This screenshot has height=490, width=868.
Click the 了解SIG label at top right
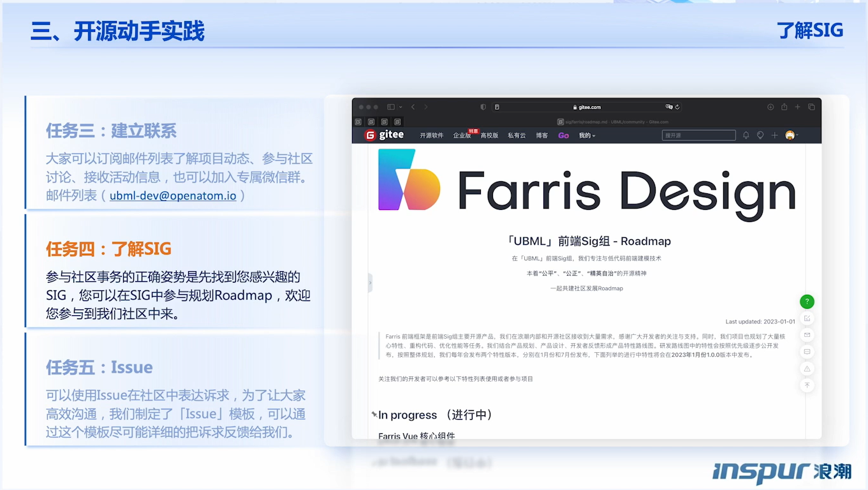pos(810,30)
